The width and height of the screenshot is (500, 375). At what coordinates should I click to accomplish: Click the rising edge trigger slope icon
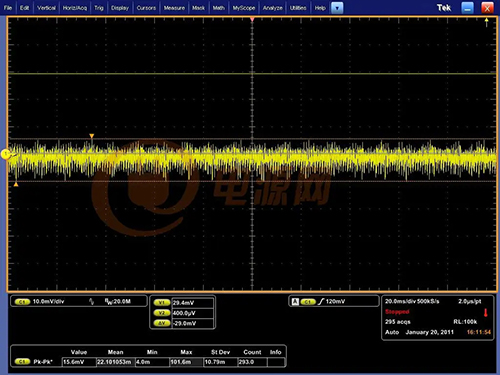(321, 302)
